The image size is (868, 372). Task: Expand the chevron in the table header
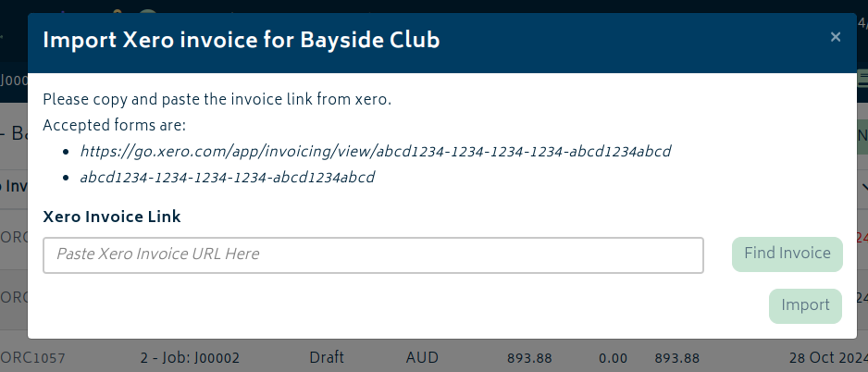pyautogui.click(x=864, y=187)
